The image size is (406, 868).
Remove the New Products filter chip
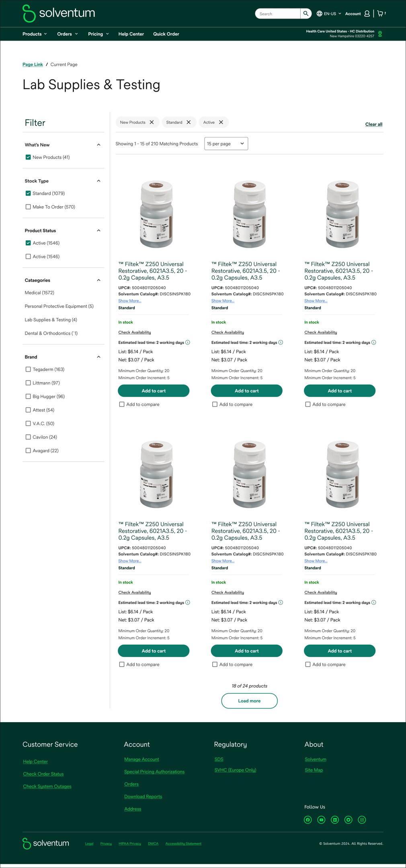coord(152,122)
